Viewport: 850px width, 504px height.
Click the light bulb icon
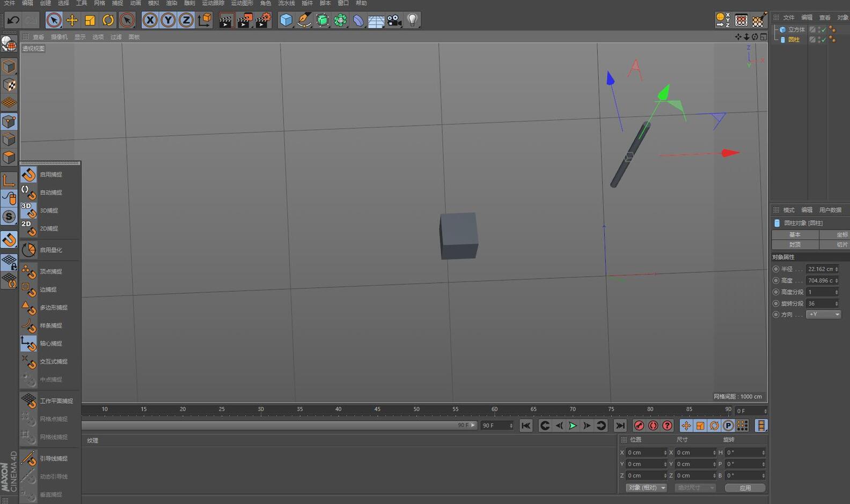[x=412, y=20]
